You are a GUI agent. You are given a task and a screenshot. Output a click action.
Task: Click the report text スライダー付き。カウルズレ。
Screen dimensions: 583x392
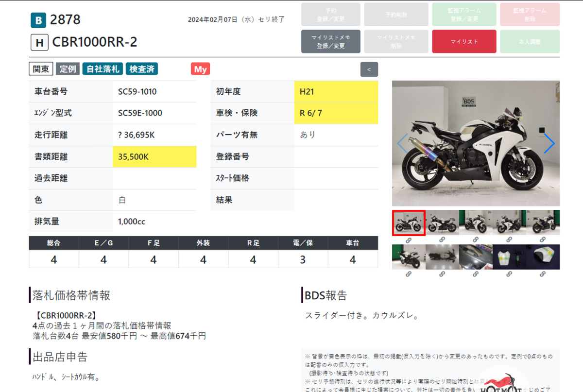pos(362,316)
